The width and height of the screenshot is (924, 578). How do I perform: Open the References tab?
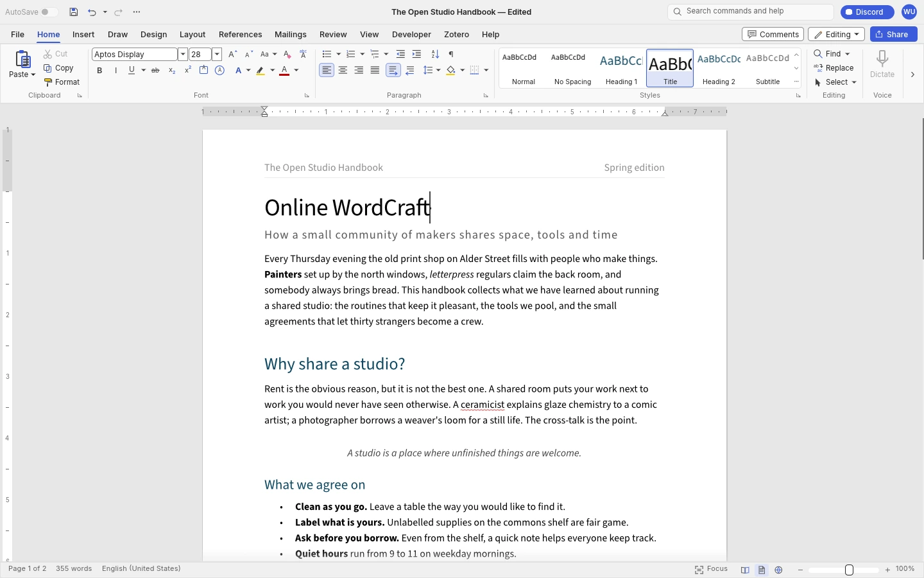tap(240, 35)
